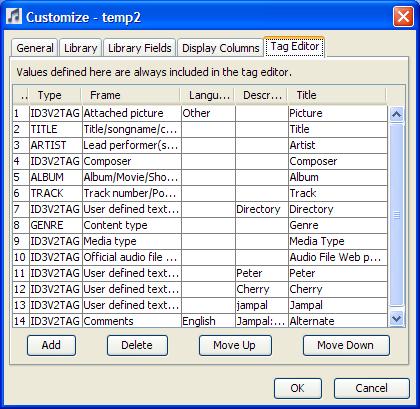Click the Media type frame cell
Image resolution: width=420 pixels, height=409 pixels.
click(x=132, y=241)
